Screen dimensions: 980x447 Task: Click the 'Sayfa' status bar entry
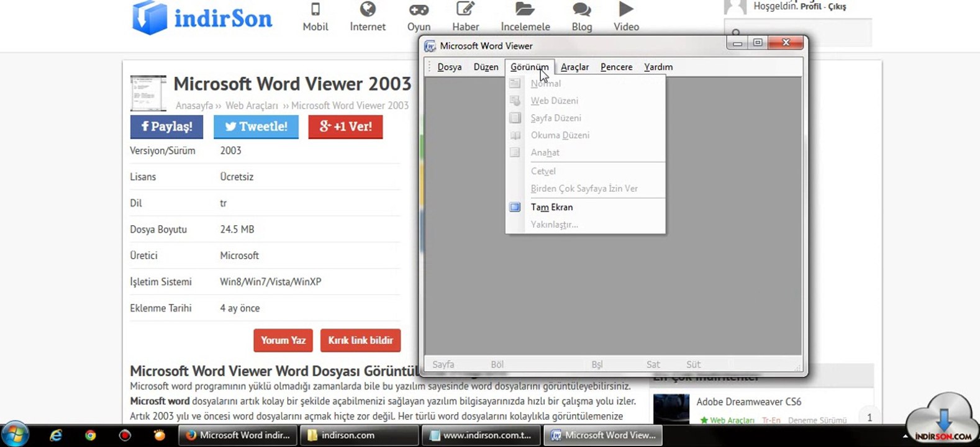coord(443,364)
